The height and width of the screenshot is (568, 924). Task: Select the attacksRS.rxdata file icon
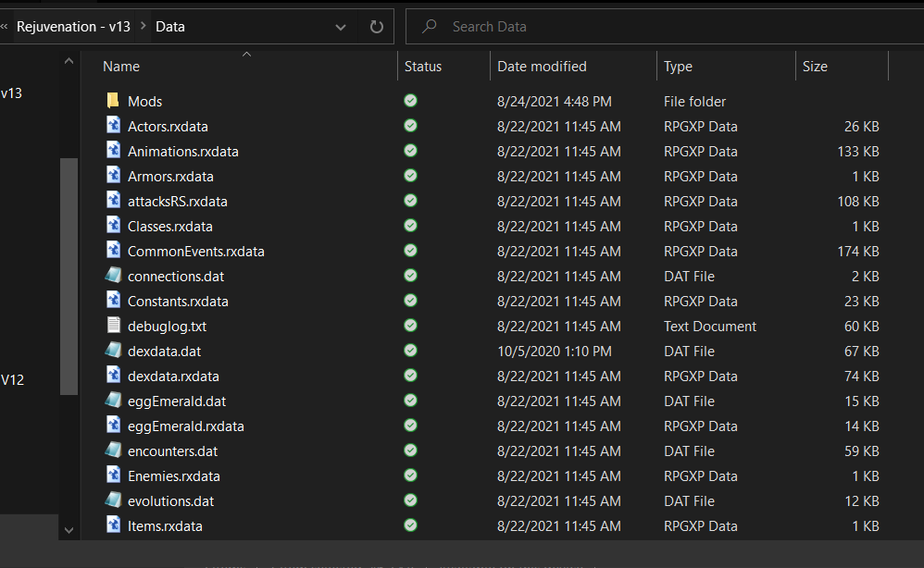tap(113, 201)
